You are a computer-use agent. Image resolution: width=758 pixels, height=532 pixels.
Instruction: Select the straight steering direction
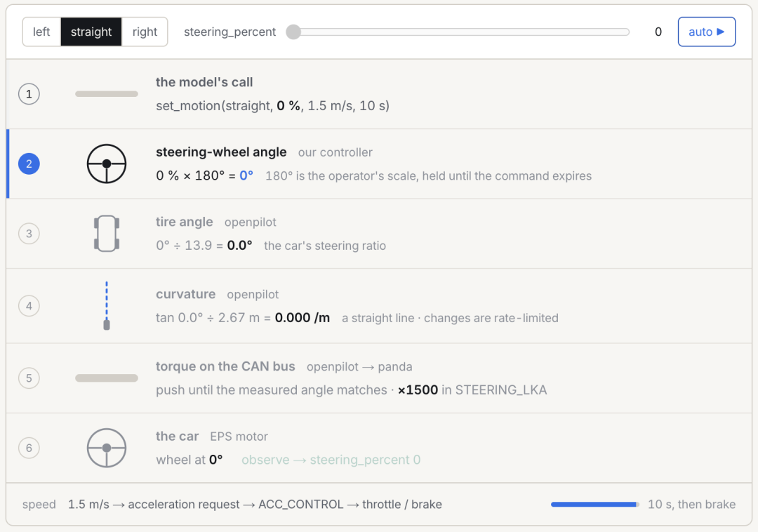click(91, 32)
